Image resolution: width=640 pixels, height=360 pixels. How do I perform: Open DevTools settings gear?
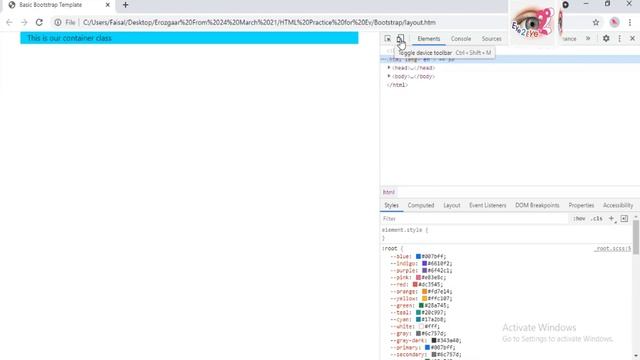click(606, 38)
